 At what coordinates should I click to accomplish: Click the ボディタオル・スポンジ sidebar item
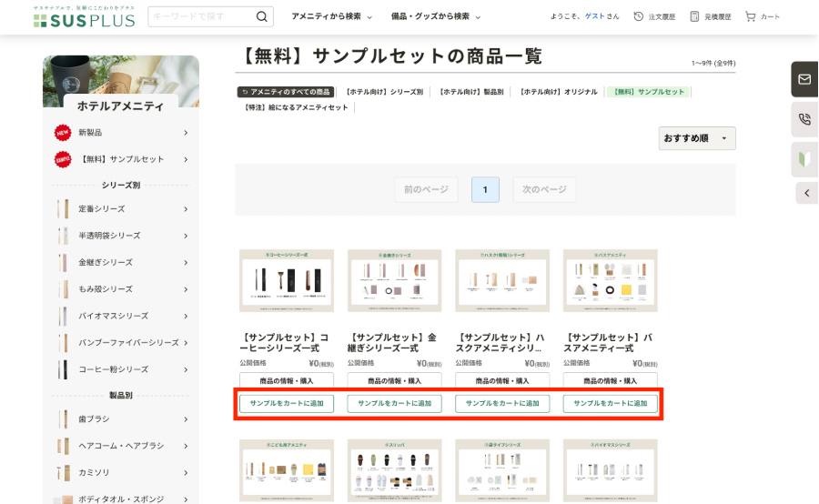(121, 499)
